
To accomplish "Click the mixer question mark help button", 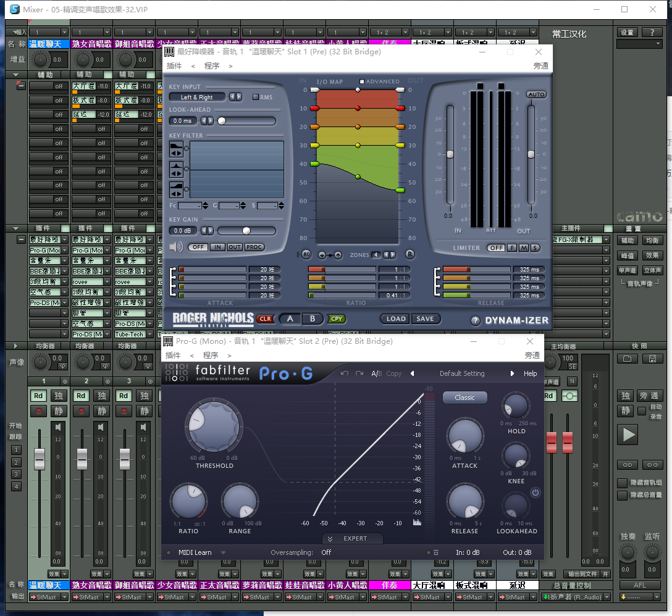I will tap(652, 33).
